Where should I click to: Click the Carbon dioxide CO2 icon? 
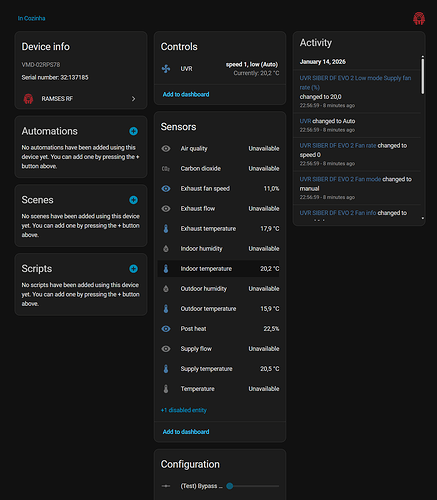coord(166,169)
